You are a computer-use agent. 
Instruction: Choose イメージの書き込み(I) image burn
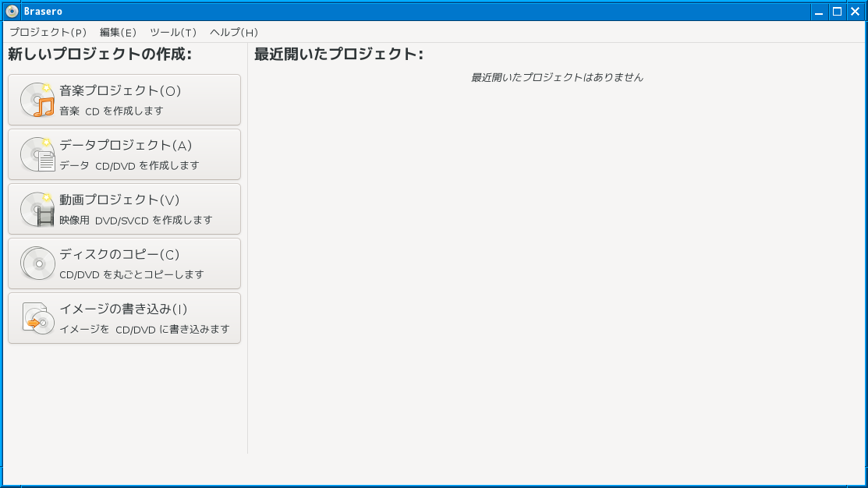coord(125,318)
